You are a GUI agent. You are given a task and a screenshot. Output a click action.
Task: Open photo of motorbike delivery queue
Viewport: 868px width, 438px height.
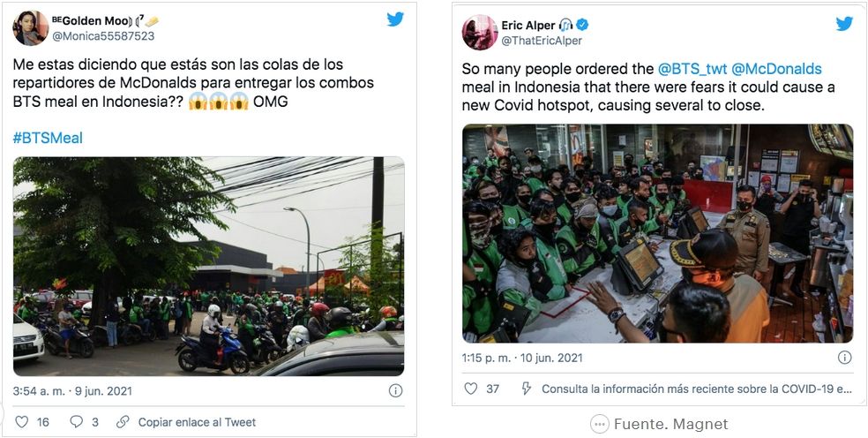tap(209, 266)
